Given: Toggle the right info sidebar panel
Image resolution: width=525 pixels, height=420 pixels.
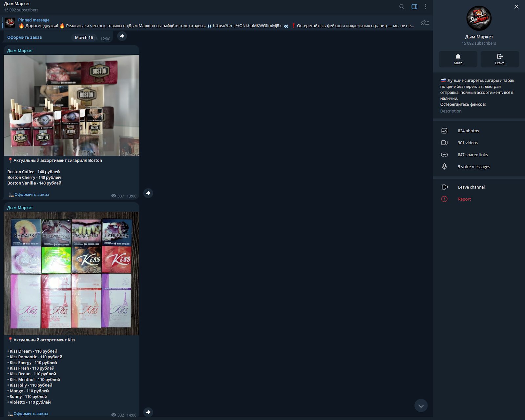Looking at the screenshot, I should tap(414, 7).
